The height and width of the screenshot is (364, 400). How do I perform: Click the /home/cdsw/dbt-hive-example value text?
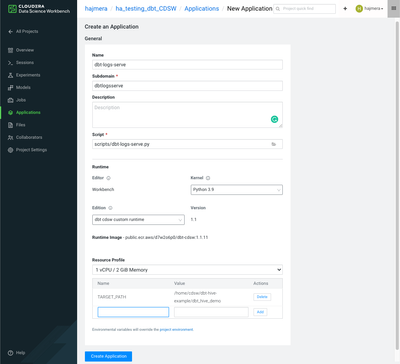pyautogui.click(x=197, y=297)
